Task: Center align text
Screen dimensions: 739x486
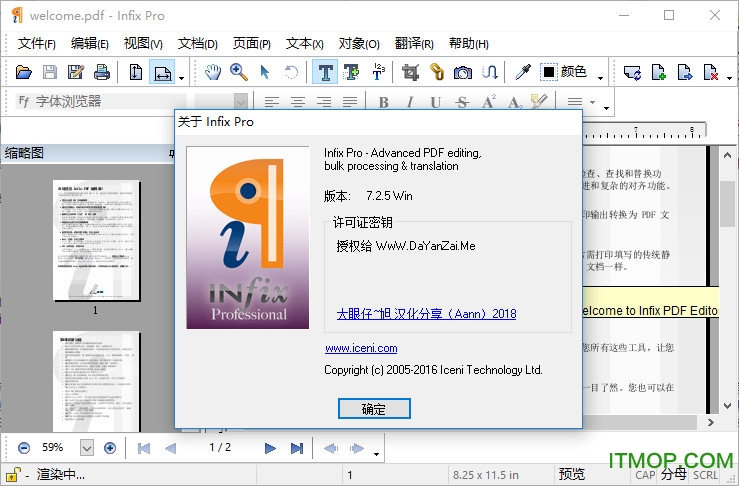Action: point(297,101)
